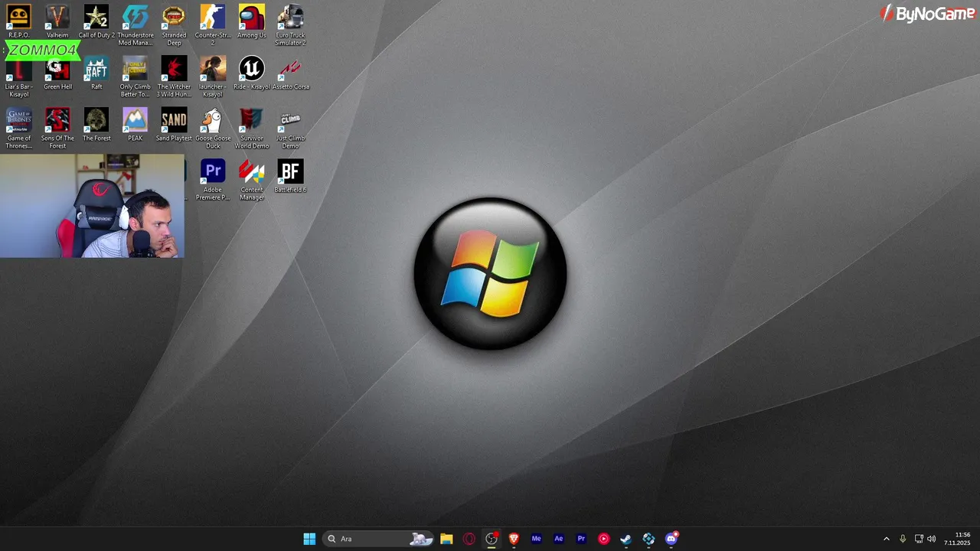Open Steam from the taskbar
Screen dimensions: 980x551
[626, 539]
